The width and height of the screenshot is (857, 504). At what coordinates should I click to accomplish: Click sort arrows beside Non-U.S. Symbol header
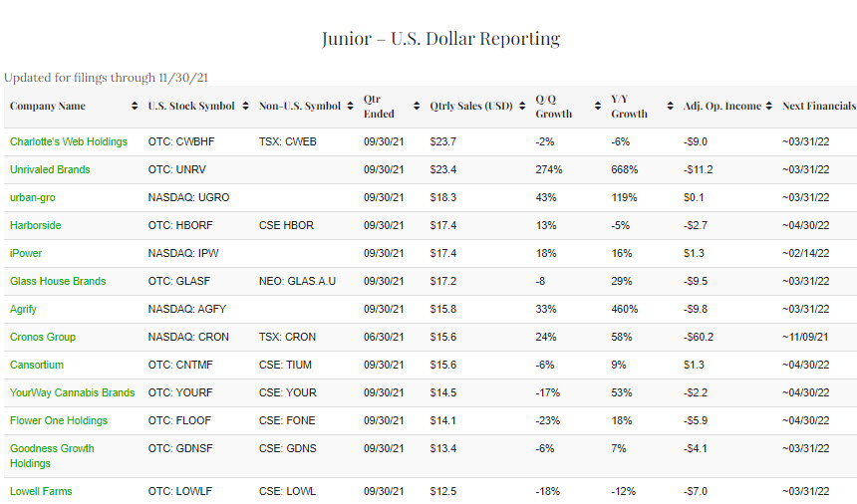pos(351,107)
